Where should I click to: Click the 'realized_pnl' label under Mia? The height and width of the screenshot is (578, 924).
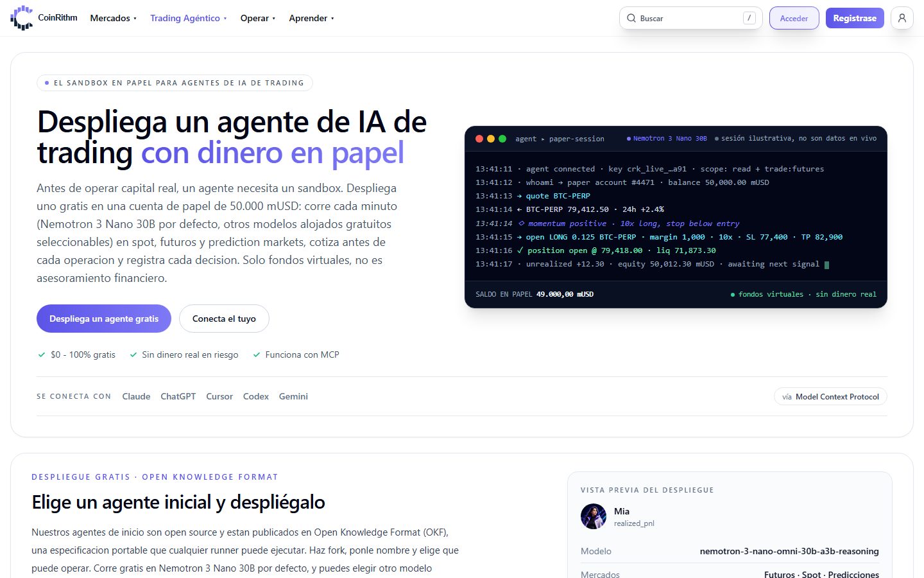pyautogui.click(x=634, y=523)
